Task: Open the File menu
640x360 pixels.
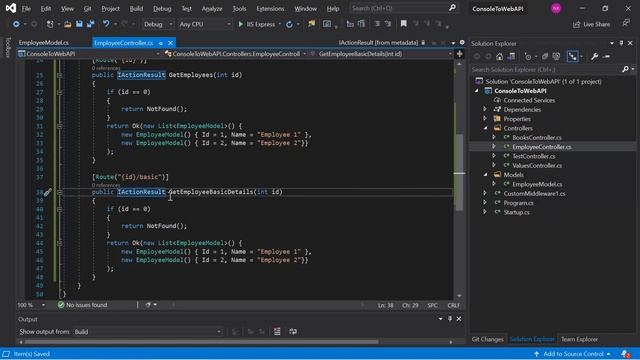Action: coord(26,9)
